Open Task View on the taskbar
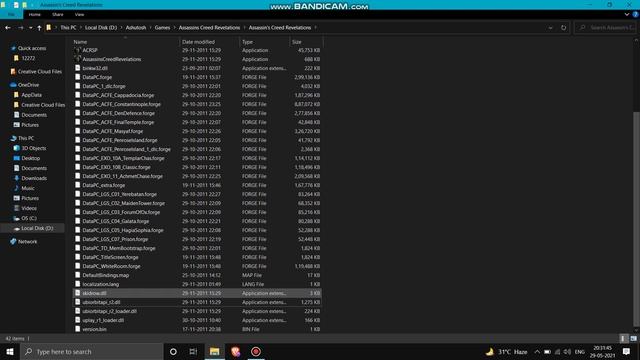The image size is (640, 360). click(193, 351)
